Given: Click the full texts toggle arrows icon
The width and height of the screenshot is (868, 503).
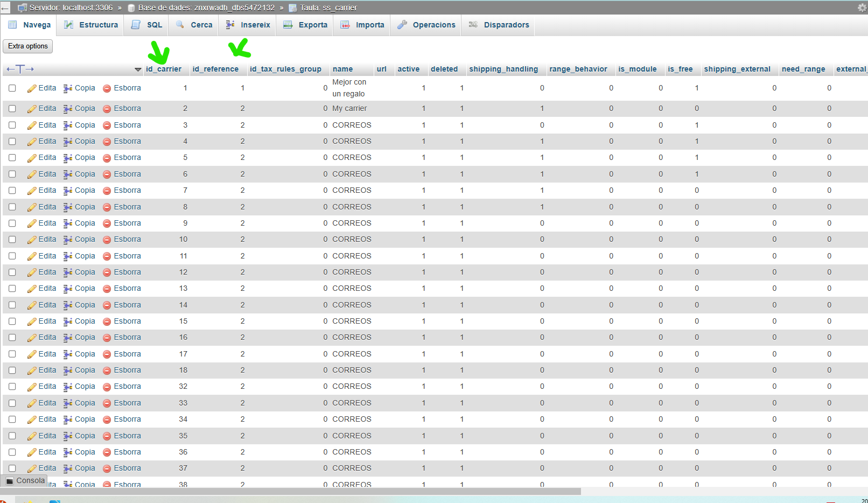Looking at the screenshot, I should click(x=20, y=69).
